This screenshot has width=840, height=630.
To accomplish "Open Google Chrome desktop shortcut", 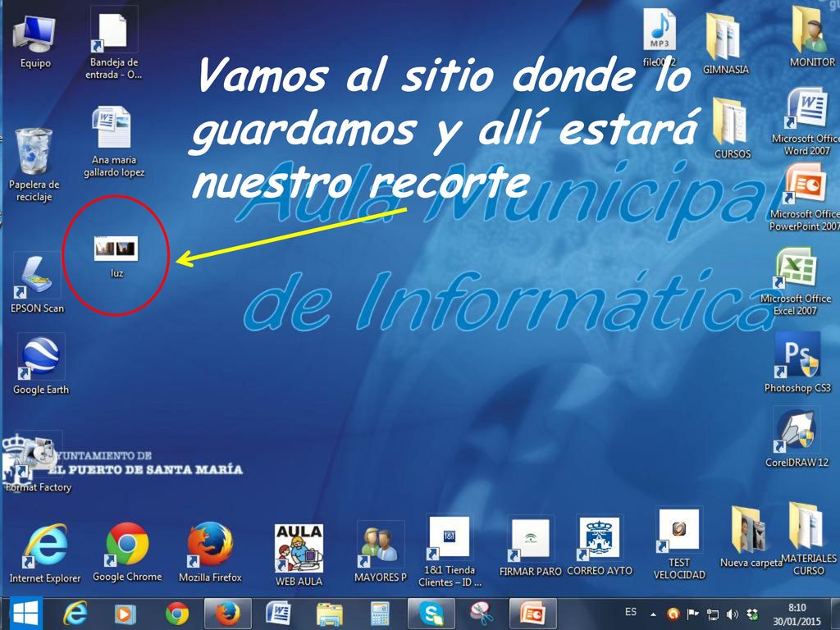I will pyautogui.click(x=127, y=552).
